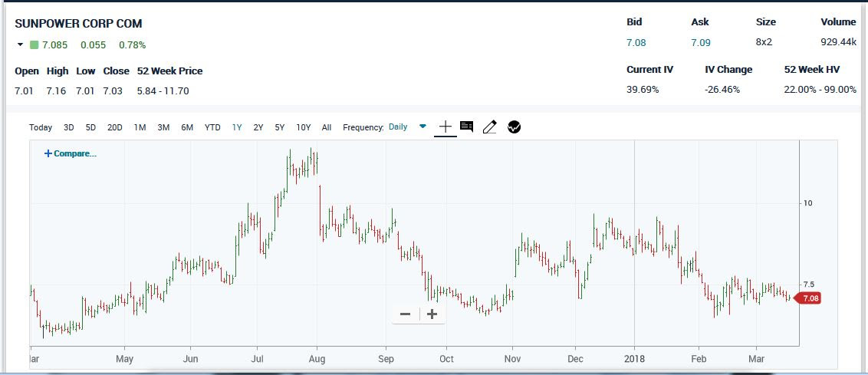Click the 10 label on price axis
868x375 pixels.
pos(808,203)
